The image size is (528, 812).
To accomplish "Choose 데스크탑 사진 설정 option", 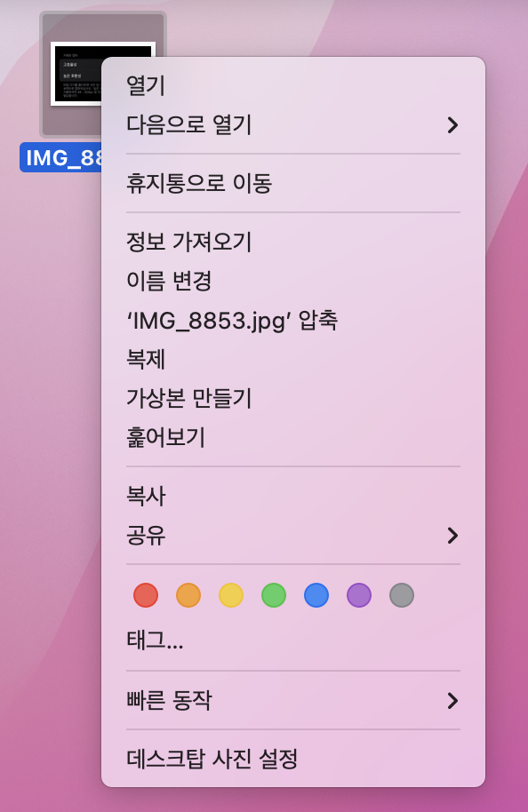I will click(x=293, y=759).
